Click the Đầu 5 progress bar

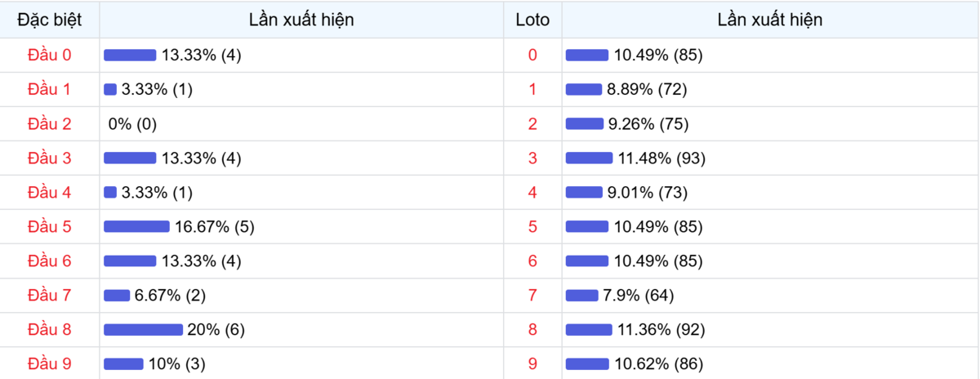click(x=136, y=227)
